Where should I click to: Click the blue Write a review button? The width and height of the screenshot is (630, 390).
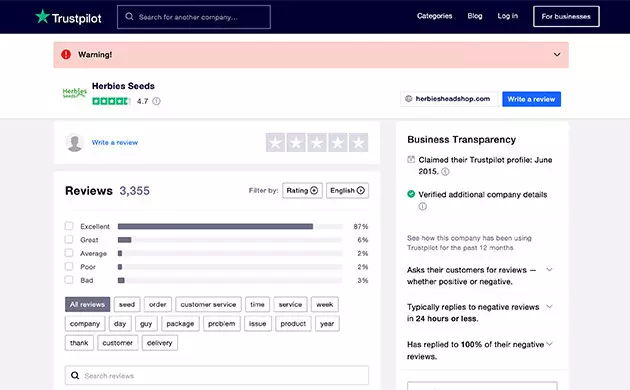pyautogui.click(x=531, y=99)
